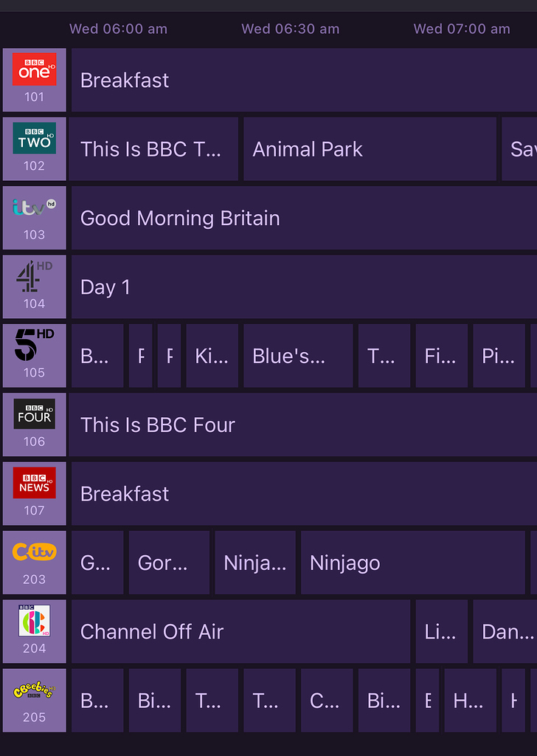This screenshot has width=537, height=756.
Task: Tap the CITV channel 203 logo
Action: pyautogui.click(x=34, y=551)
